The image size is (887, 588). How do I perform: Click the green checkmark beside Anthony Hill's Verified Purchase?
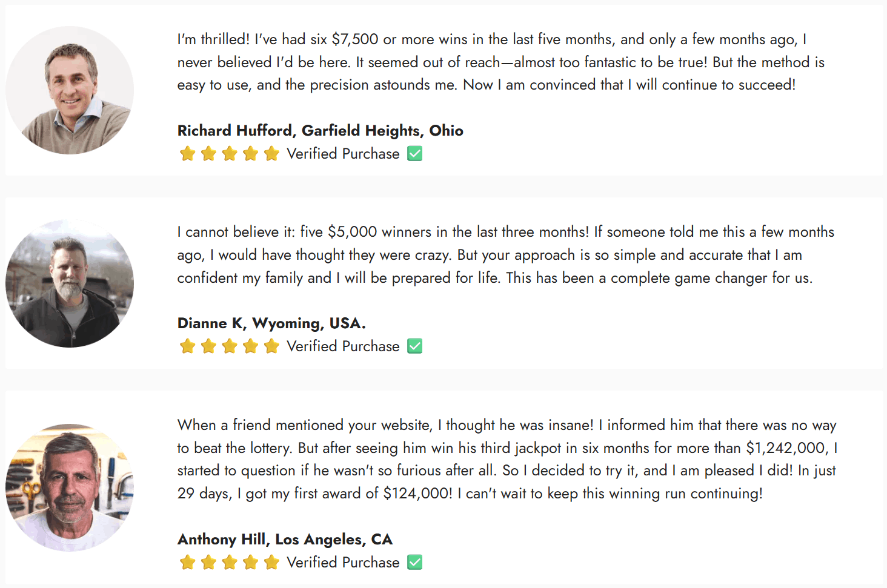[x=415, y=563]
